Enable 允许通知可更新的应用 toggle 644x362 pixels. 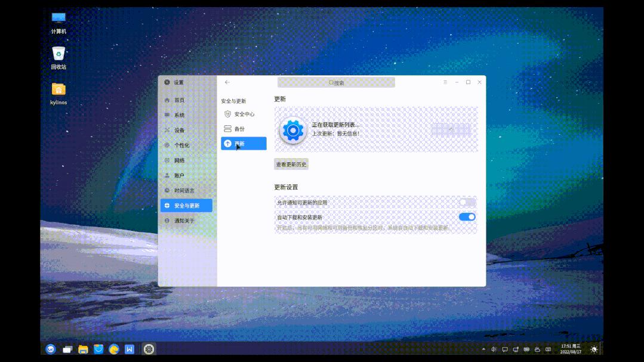click(x=468, y=203)
